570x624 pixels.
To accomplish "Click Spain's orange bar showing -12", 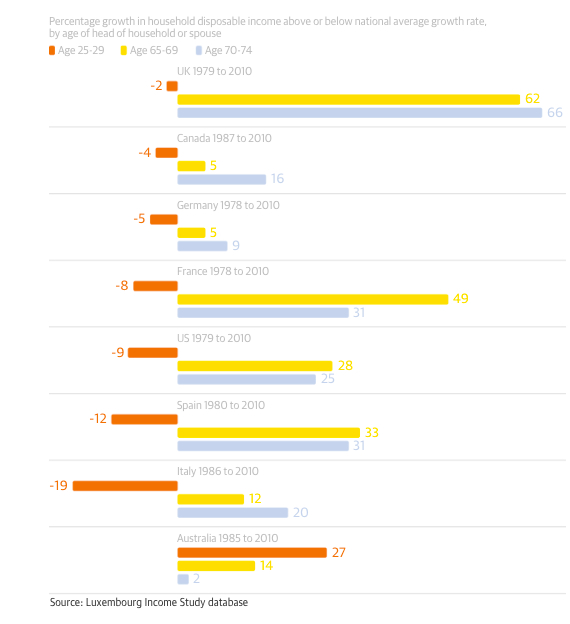I will tap(144, 419).
